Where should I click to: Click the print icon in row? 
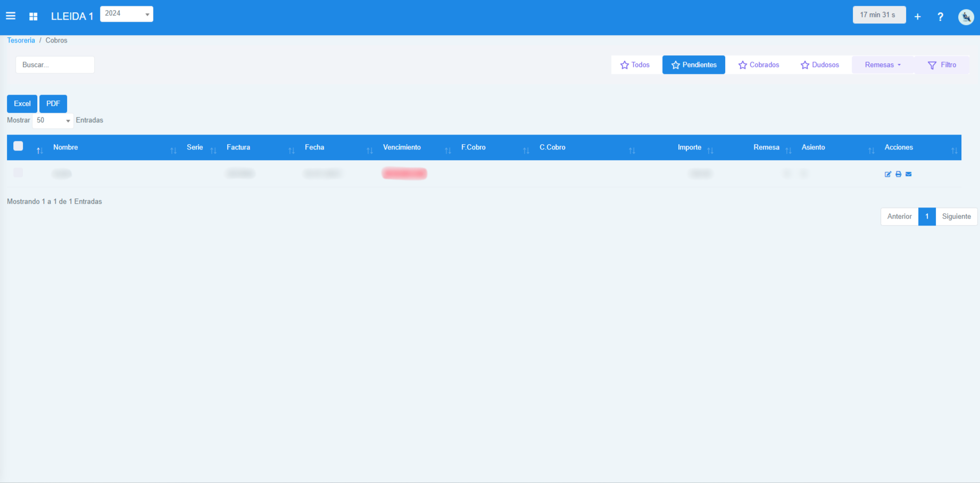pos(898,174)
